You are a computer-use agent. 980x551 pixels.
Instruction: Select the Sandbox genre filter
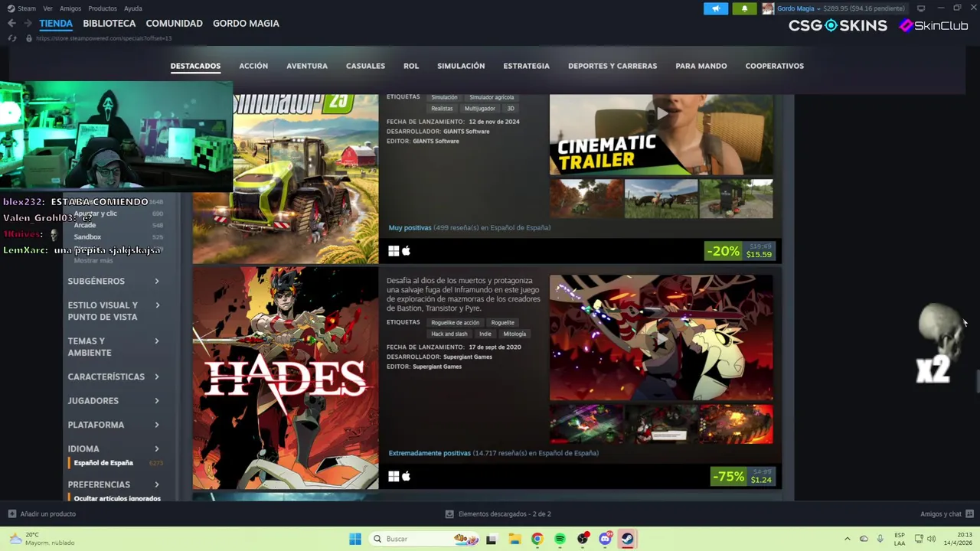pos(87,237)
